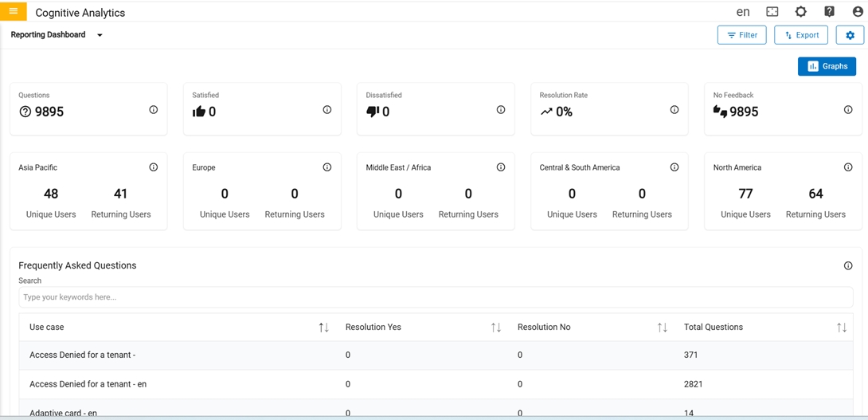
Task: Click the FAQ keyword search field
Action: 436,297
